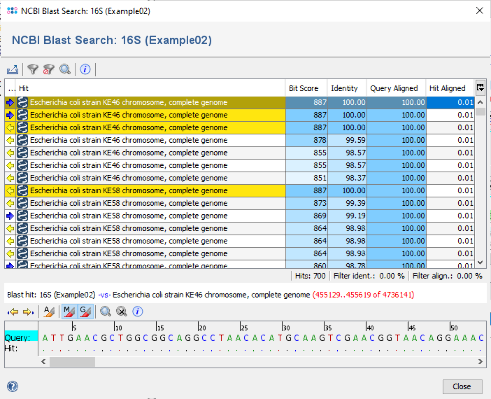This screenshot has width=491, height=399.
Task: Click the blue -vs- text in hit description
Action: (104, 295)
